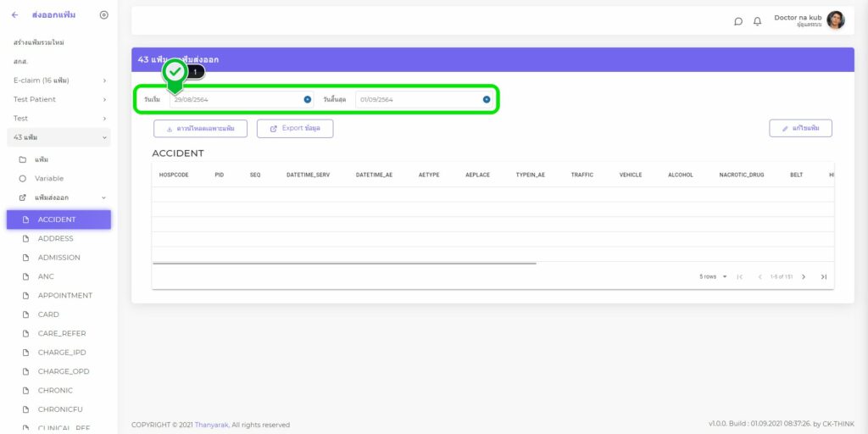Viewport: 868px width, 434px height.
Task: Click the table horizontal scrollbar
Action: pos(344,264)
